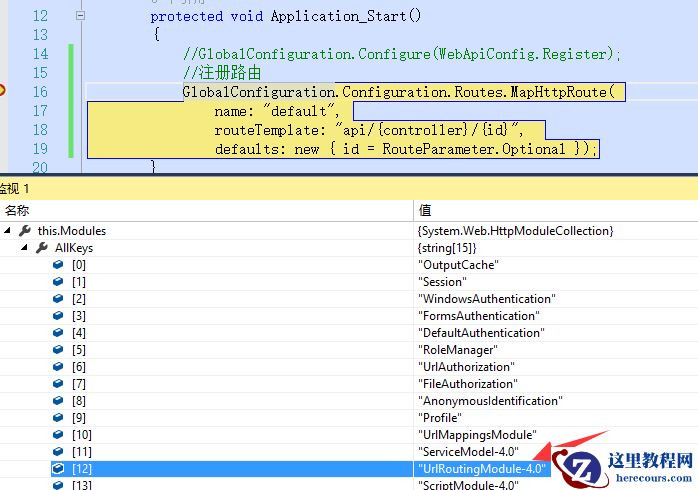
Task: Click the "DefaultAuthentication" value
Action: (481, 332)
